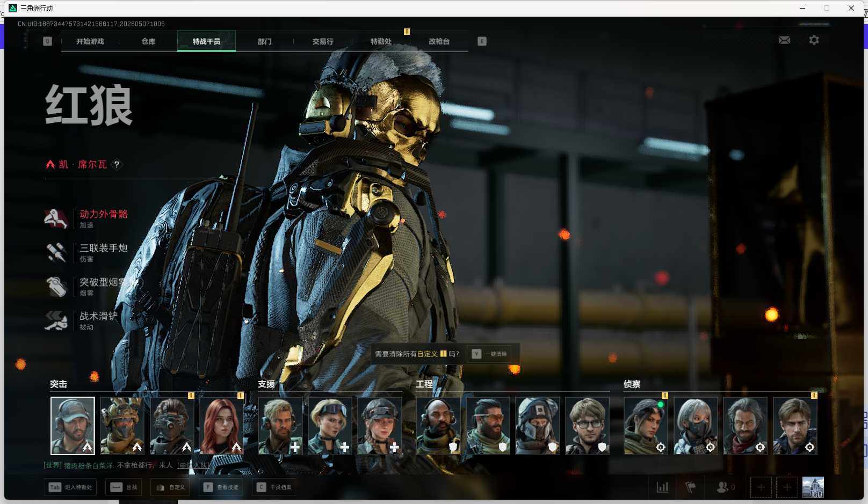Viewport: 868px width, 504px height.
Task: Select the selected assault operator wearing a cap
Action: pyautogui.click(x=73, y=426)
